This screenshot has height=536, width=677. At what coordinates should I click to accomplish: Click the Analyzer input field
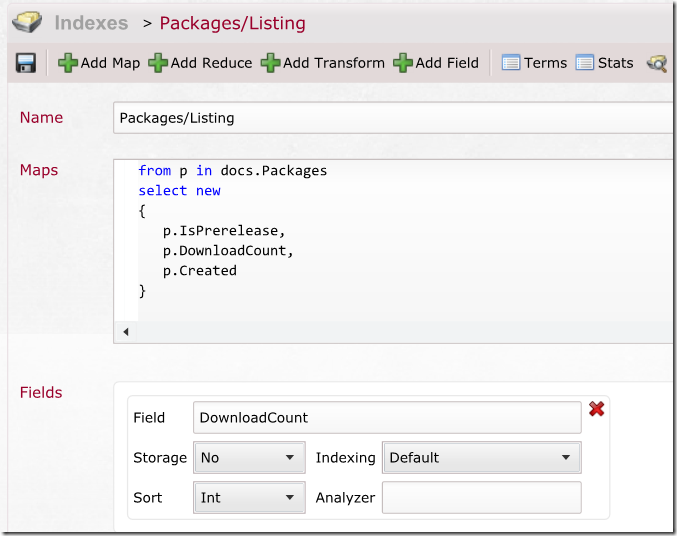[481, 498]
